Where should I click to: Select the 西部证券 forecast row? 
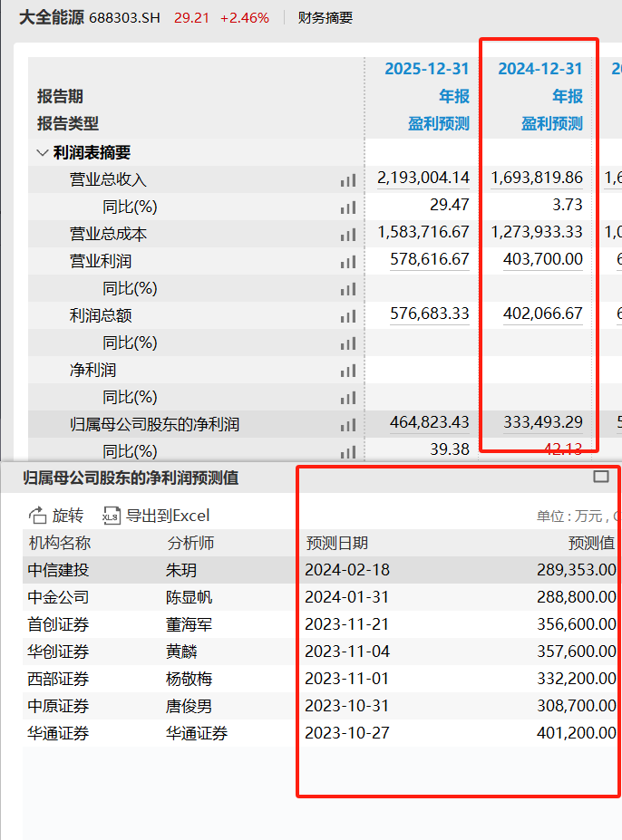[321, 680]
